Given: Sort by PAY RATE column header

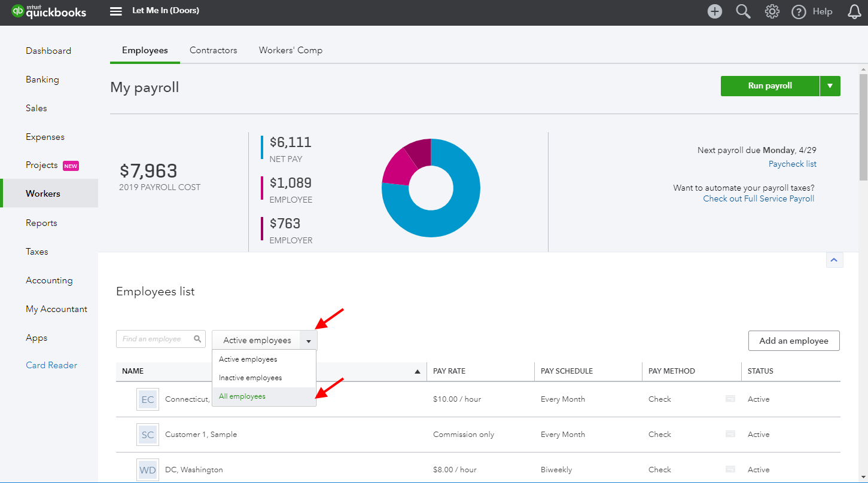Looking at the screenshot, I should tap(449, 371).
